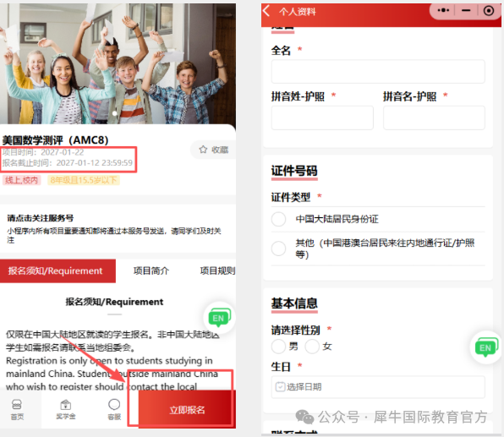Click the 拼音姓-护照 input field
This screenshot has width=504, height=437.
point(322,118)
